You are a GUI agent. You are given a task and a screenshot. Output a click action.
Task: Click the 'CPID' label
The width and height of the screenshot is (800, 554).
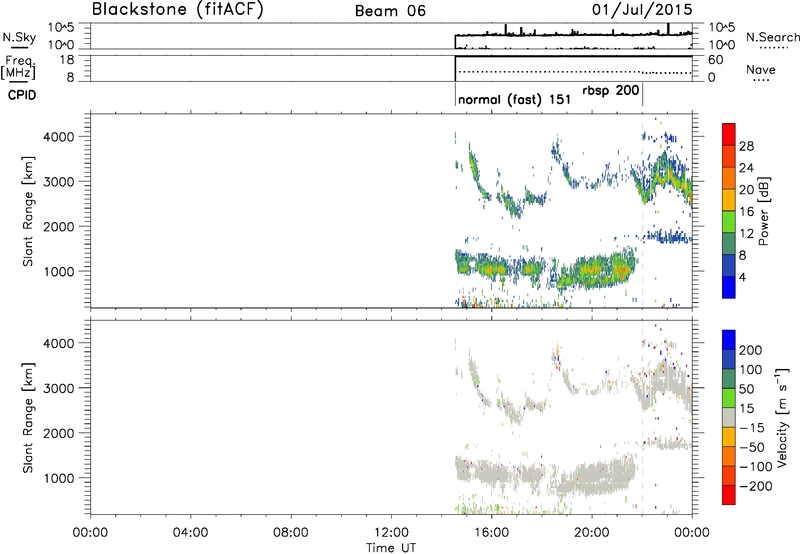pyautogui.click(x=22, y=95)
